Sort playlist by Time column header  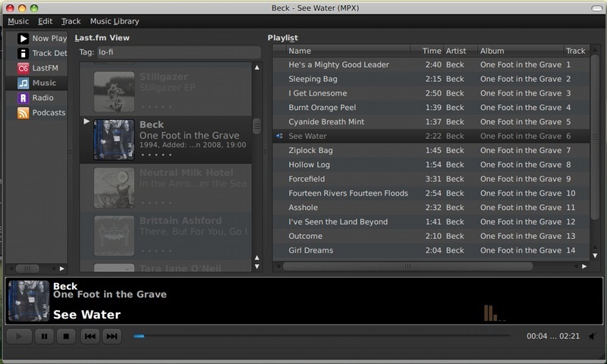(427, 51)
